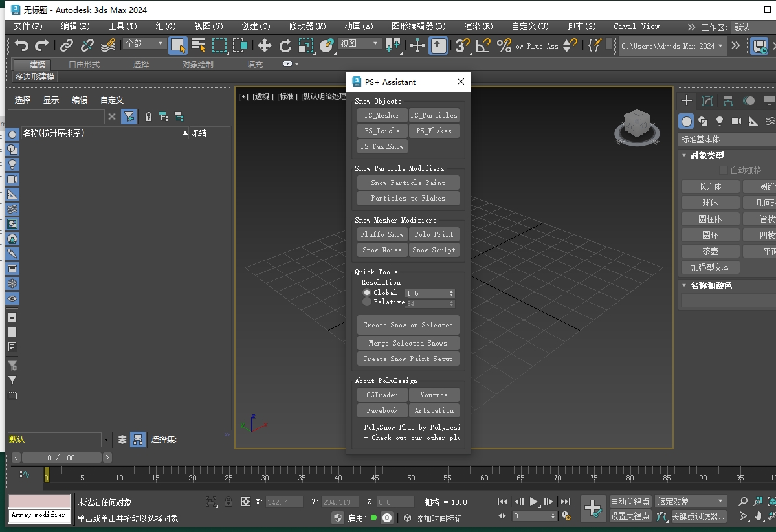Click the PS_Flakes snow object button
The width and height of the screenshot is (776, 532).
click(434, 131)
